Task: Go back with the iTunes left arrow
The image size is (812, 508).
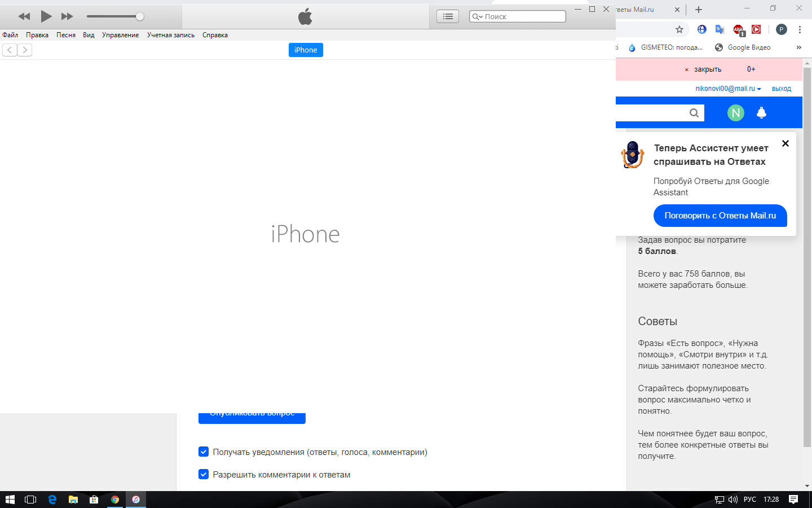Action: point(10,50)
